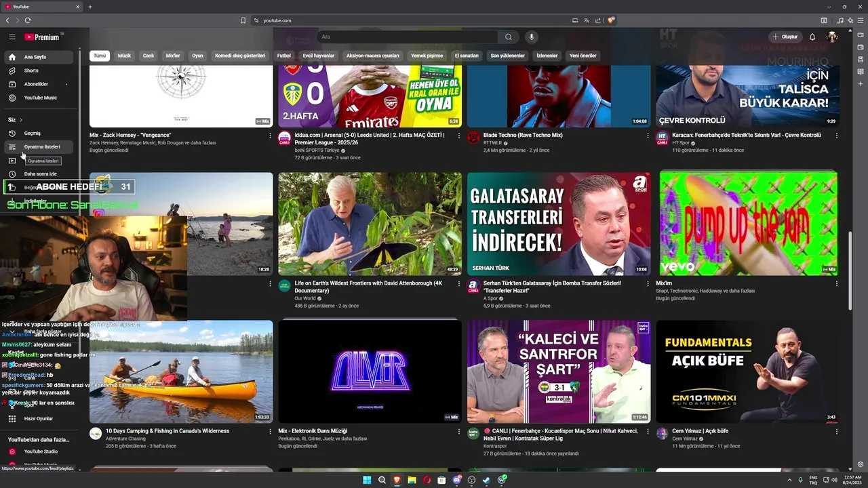Open Steam from the taskbar
This screenshot has height=488, width=868.
point(486,480)
